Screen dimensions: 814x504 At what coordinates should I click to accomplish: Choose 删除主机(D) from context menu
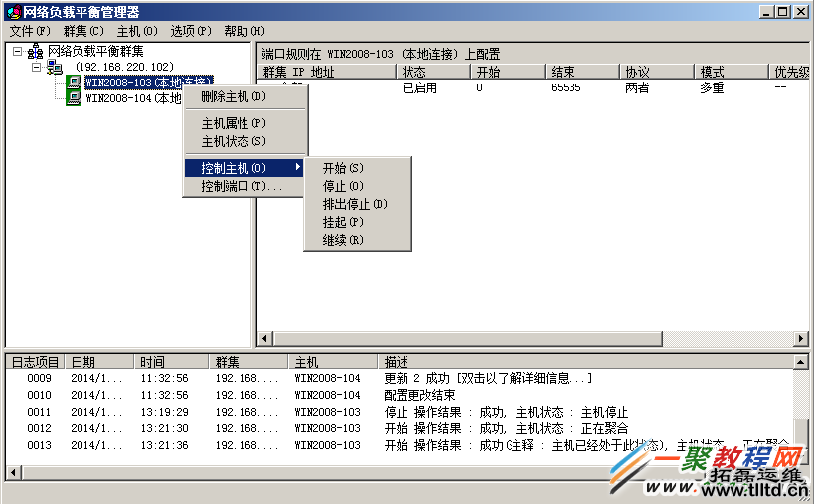[x=245, y=97]
